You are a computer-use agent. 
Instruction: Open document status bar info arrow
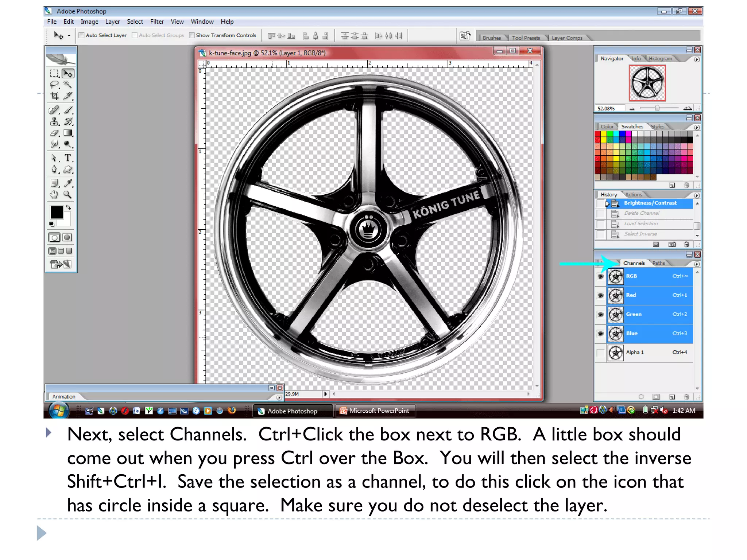coord(325,394)
